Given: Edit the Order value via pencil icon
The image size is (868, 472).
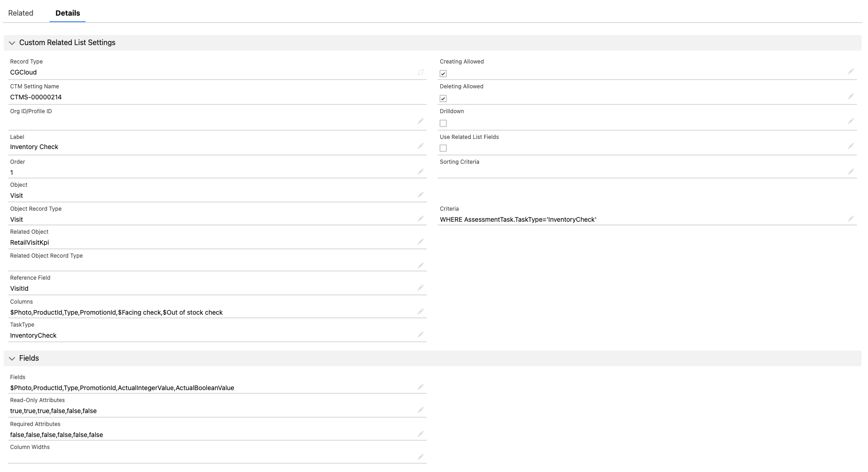Looking at the screenshot, I should (421, 171).
